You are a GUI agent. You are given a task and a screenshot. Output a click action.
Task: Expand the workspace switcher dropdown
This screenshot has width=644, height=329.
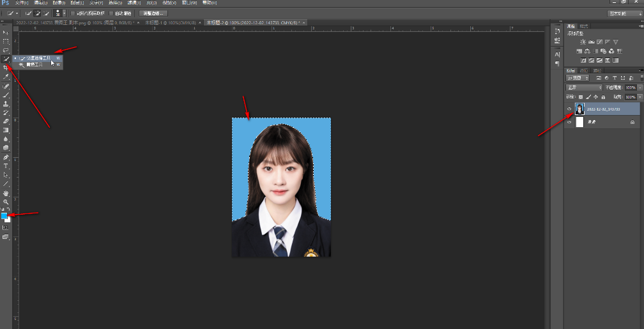(624, 13)
